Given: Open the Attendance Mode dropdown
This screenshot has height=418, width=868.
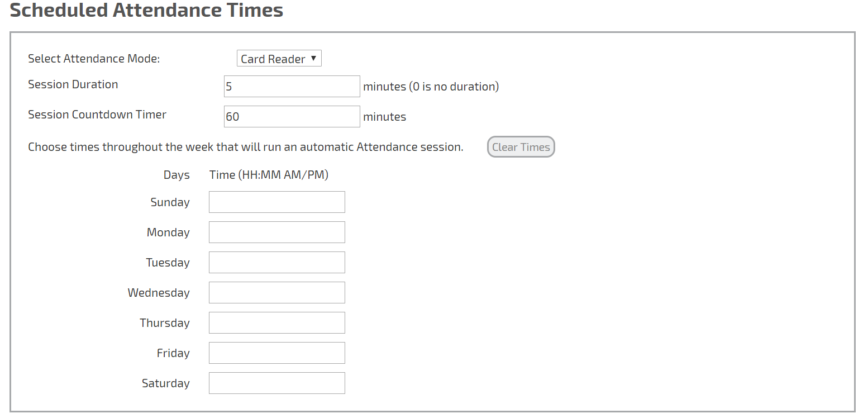Looking at the screenshot, I should click(x=279, y=59).
